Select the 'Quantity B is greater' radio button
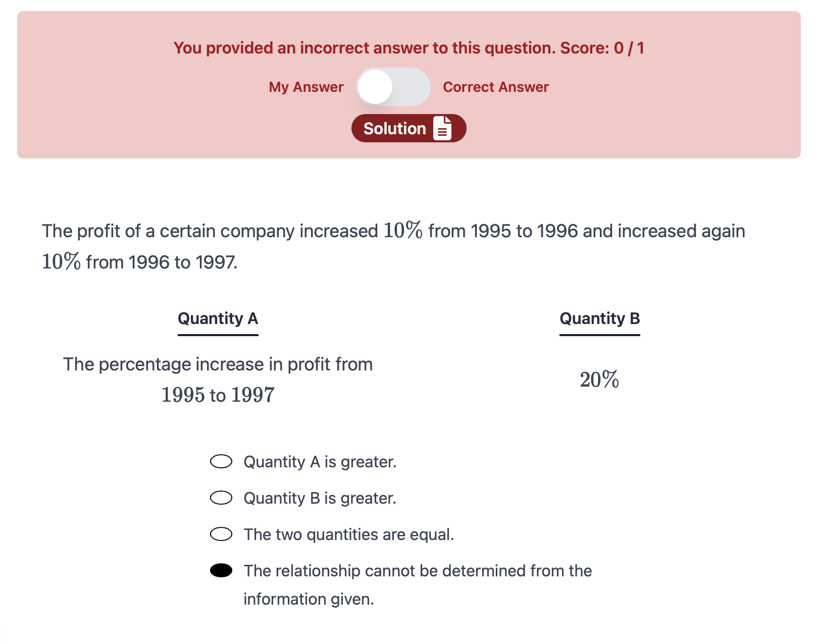Viewport: 818px width, 644px height. 221,498
